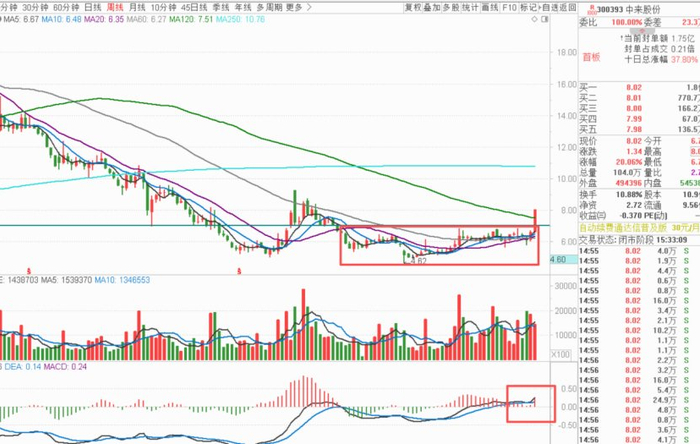
Task: Click the X100 volume unit label
Action: click(x=560, y=354)
